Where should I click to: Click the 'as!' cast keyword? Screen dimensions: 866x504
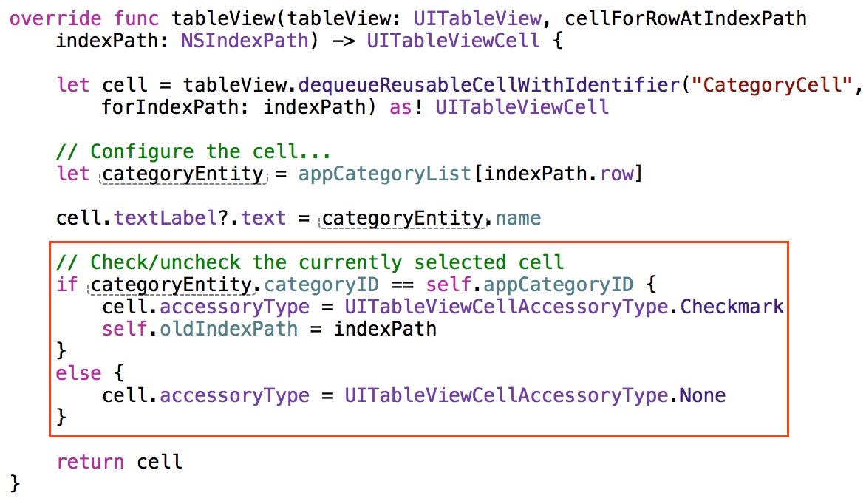406,106
